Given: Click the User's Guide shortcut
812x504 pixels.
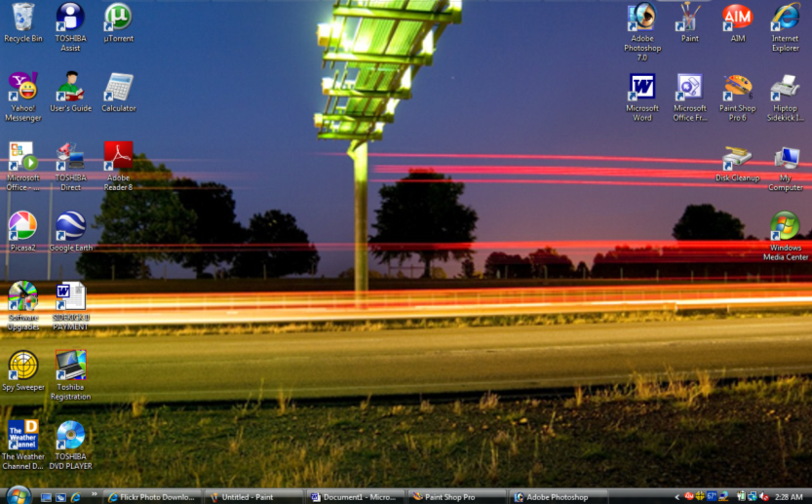Looking at the screenshot, I should (70, 93).
